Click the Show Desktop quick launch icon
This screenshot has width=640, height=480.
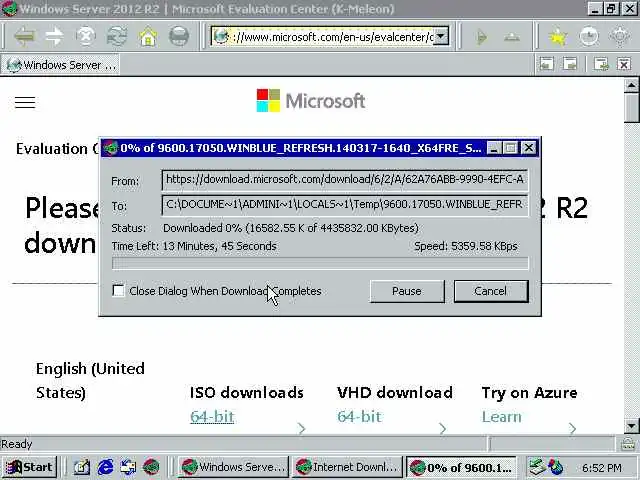point(128,467)
